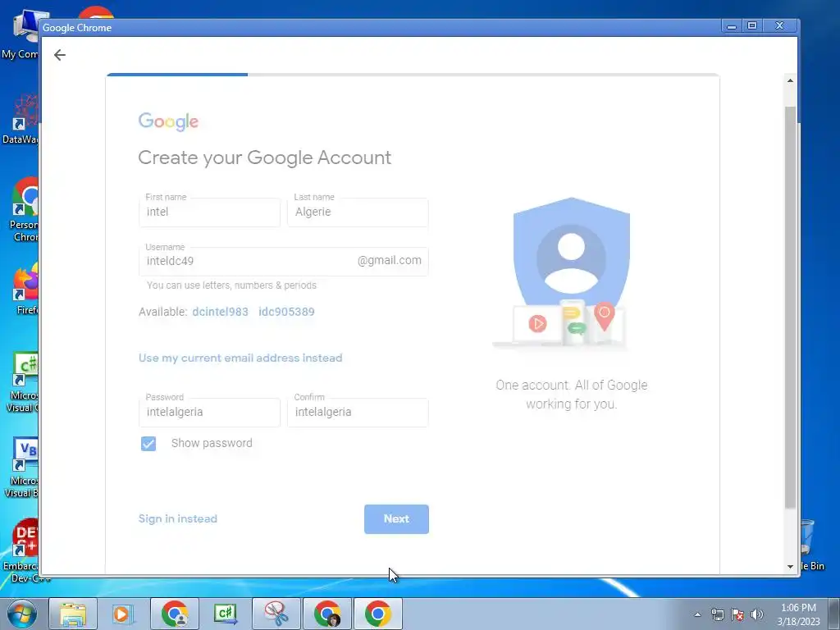Show hidden system tray icons
This screenshot has height=630, width=840.
(697, 614)
